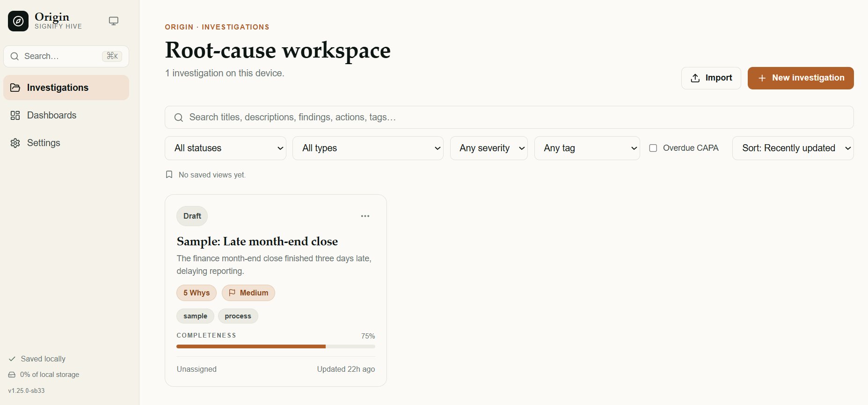Open the All types dropdown

tap(368, 148)
